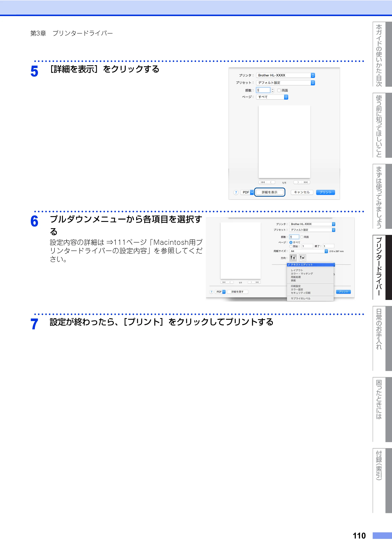
Task: Open the PDF dropdown in step 6 dialog
Action: click(x=220, y=292)
